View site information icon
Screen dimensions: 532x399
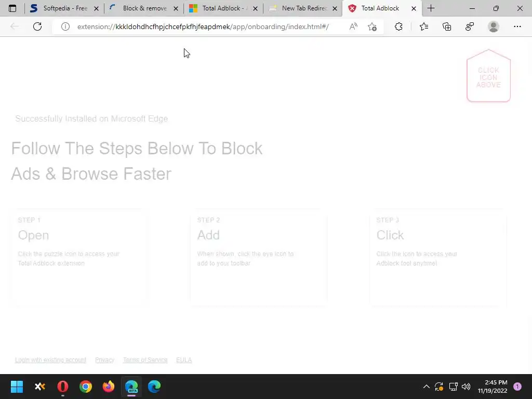click(x=65, y=26)
